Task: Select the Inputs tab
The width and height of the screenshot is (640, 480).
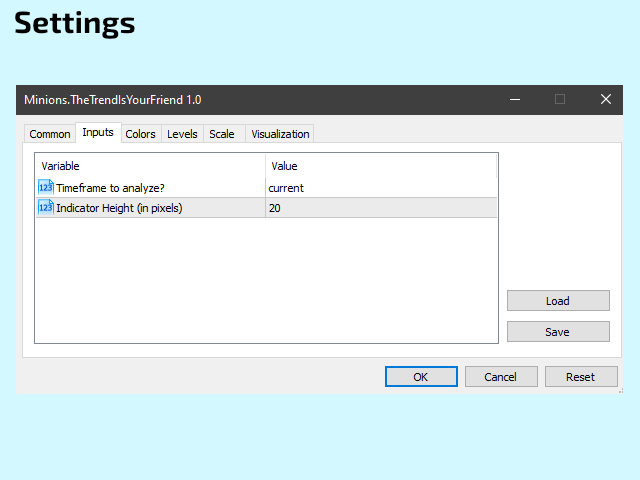Action: pyautogui.click(x=98, y=132)
